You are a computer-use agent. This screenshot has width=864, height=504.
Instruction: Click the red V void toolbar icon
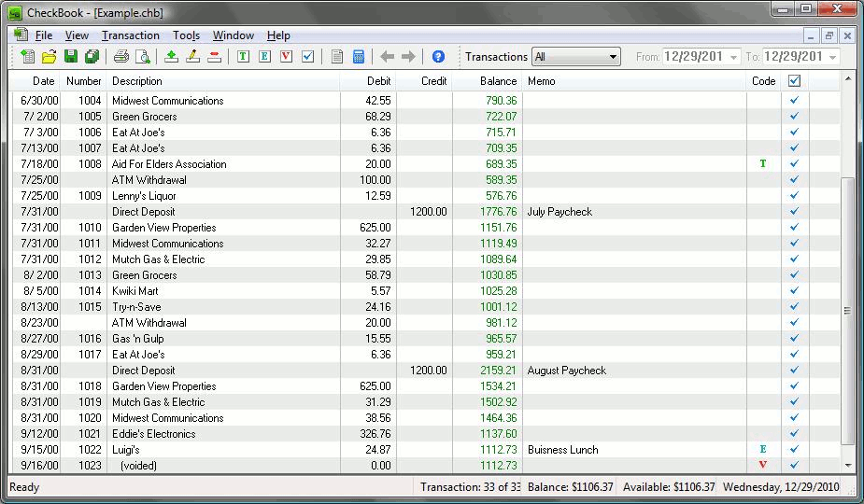pyautogui.click(x=286, y=56)
